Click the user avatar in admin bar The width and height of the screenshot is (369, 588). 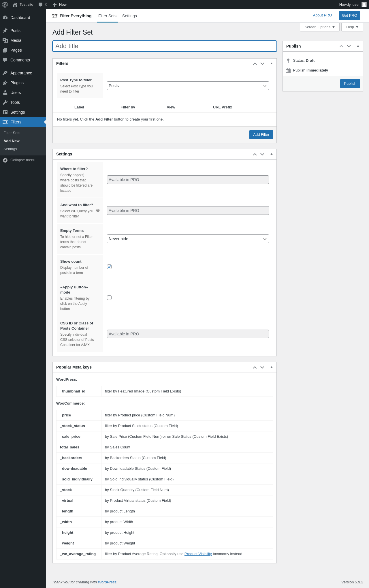click(364, 4)
